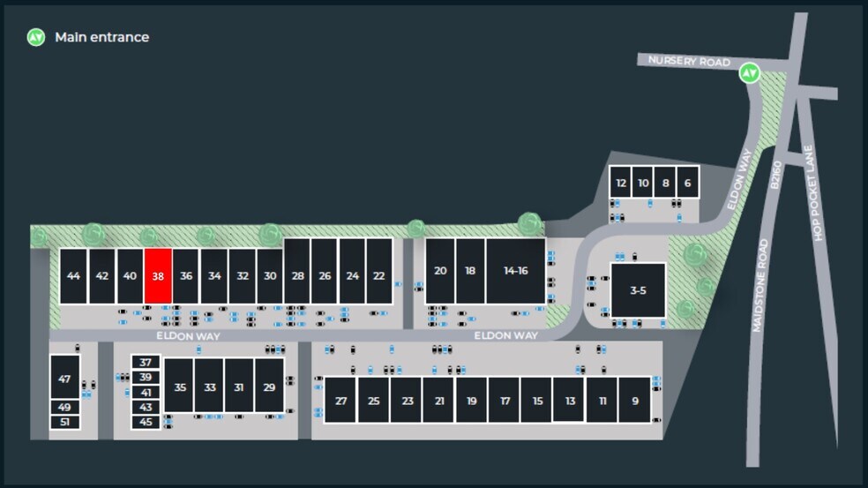Click small unit 37
The image size is (868, 488).
pyautogui.click(x=146, y=362)
